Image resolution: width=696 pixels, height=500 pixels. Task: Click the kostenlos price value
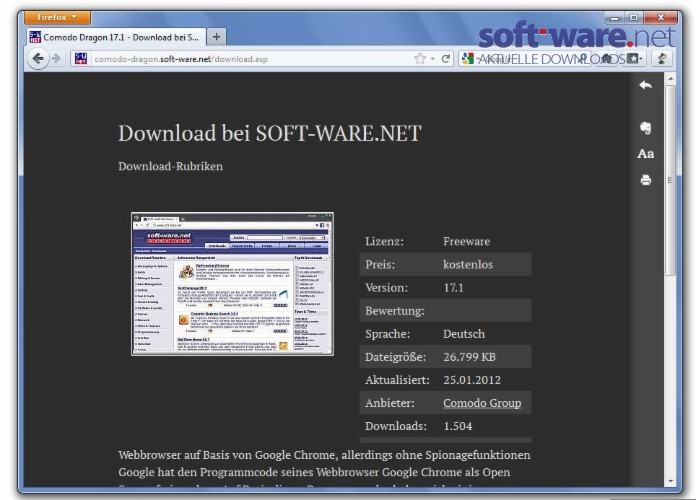point(468,264)
